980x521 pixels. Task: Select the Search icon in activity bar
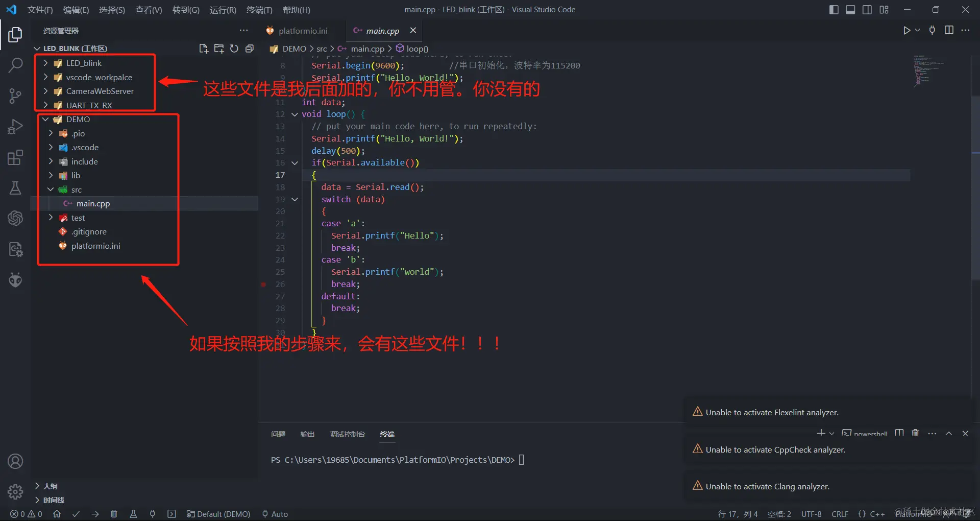click(15, 65)
